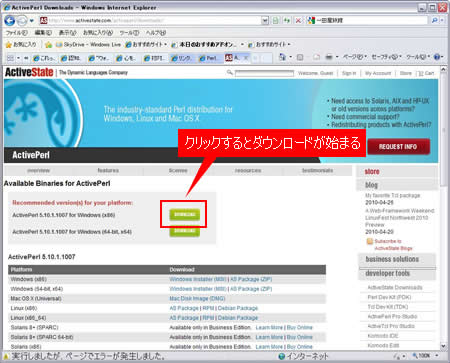Click Download for ActivePerl Windows (x86)
Viewport: 450px width, 363px height.
coord(185,214)
